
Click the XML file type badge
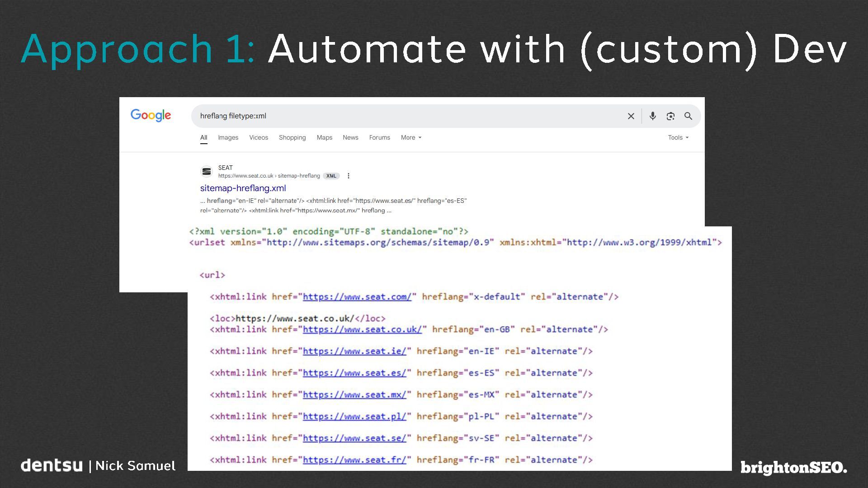coord(331,176)
